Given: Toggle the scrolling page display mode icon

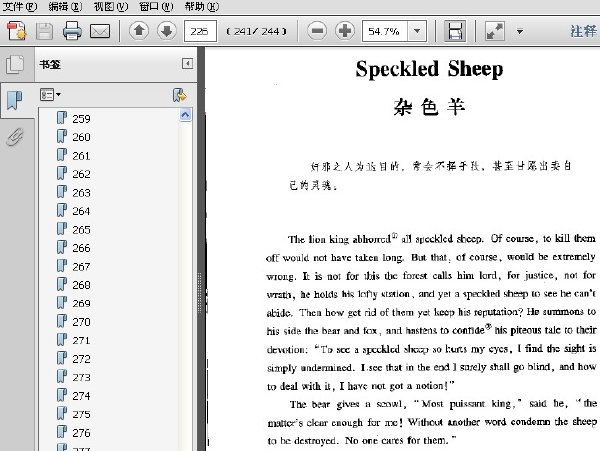Looking at the screenshot, I should point(455,31).
